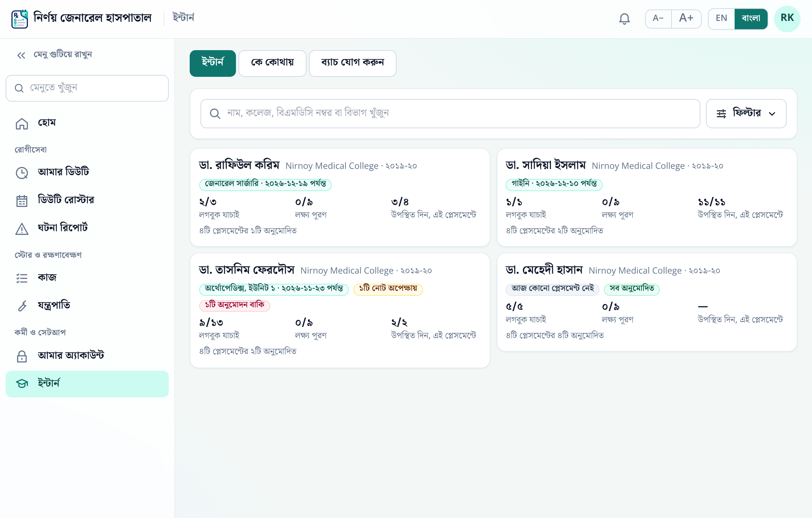Focus the মেনুতে খুঁজুন search field
812x518 pixels.
pyautogui.click(x=87, y=88)
